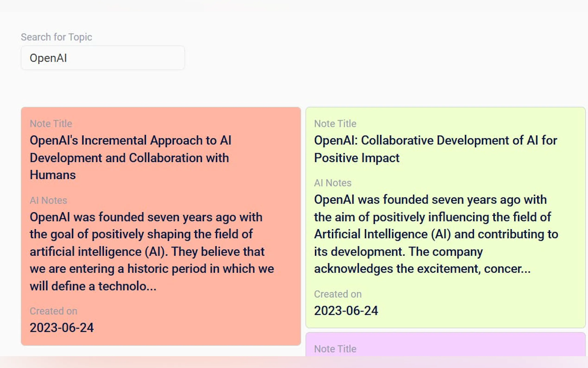The image size is (588, 368).
Task: Click "Note Title" label on the purple card
Action: coord(335,349)
